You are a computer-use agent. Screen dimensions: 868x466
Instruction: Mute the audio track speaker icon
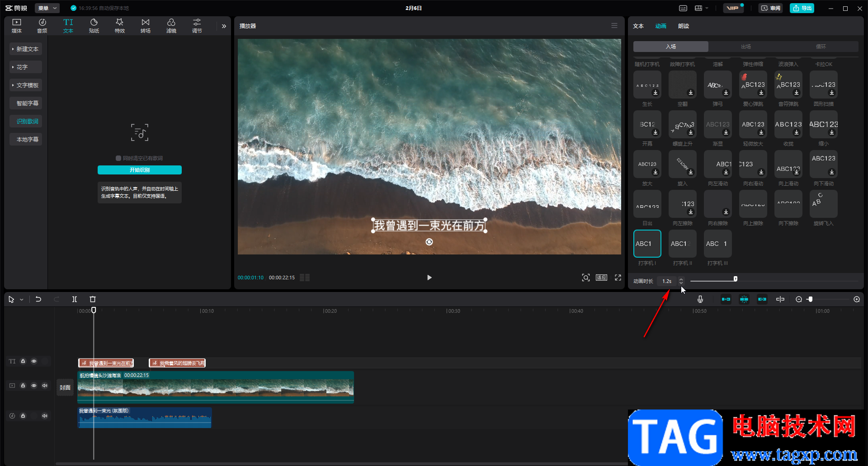click(45, 416)
